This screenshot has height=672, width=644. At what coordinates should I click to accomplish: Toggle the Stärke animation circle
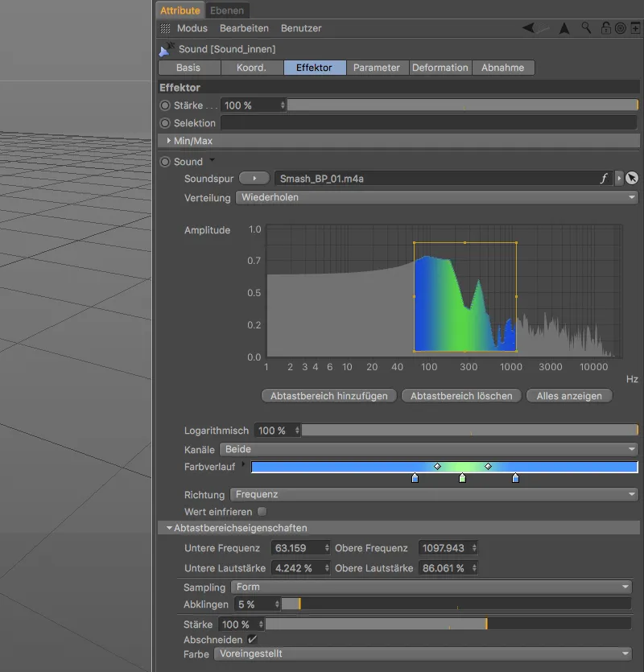[x=165, y=105]
